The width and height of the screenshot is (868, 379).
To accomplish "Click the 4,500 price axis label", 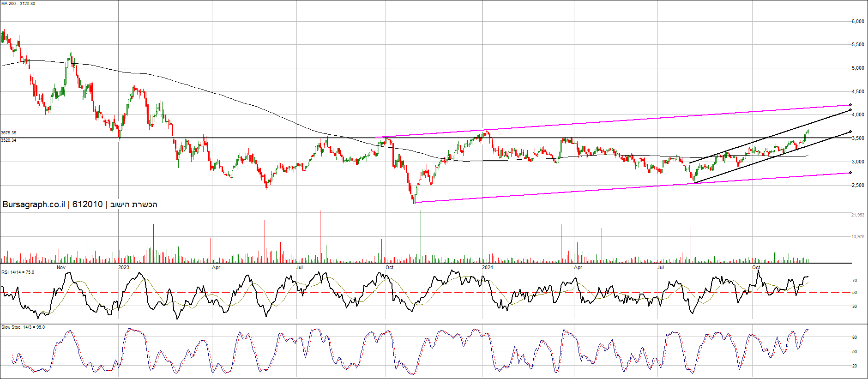I will pos(858,92).
